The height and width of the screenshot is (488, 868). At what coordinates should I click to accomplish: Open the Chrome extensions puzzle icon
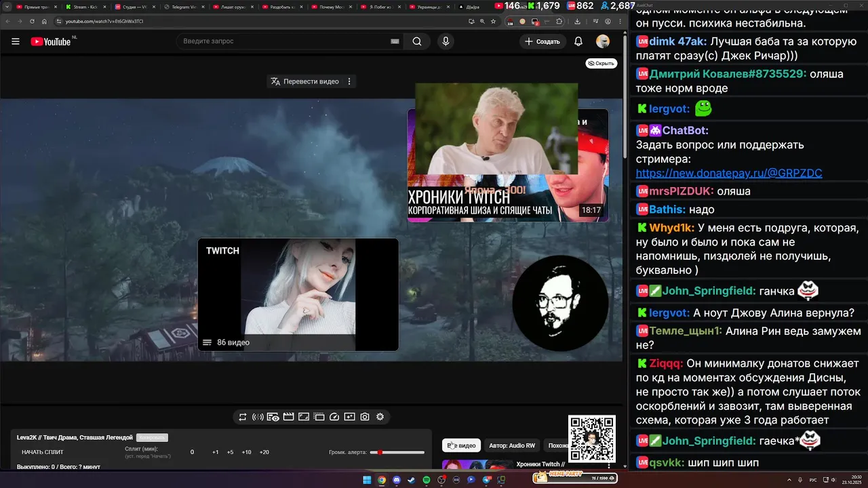tap(559, 22)
